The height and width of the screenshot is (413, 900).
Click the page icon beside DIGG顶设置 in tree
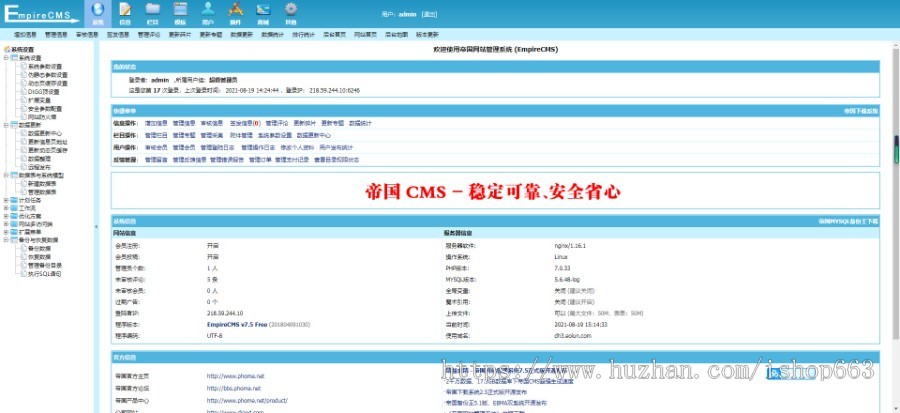tap(24, 91)
